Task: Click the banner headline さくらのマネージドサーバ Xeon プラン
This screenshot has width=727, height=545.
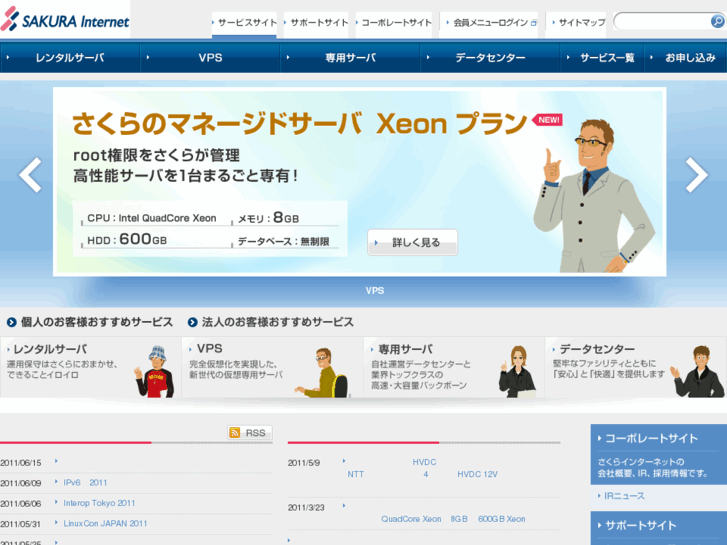Action: point(300,124)
